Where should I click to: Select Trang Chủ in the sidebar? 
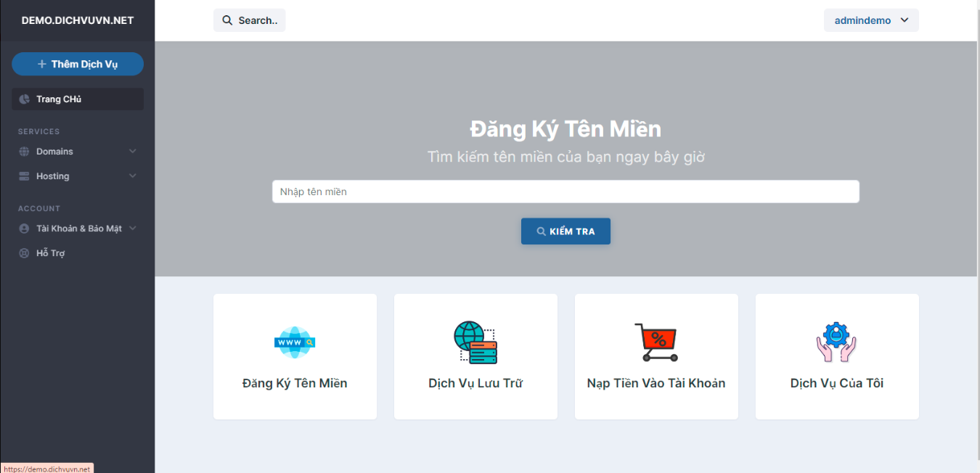59,99
